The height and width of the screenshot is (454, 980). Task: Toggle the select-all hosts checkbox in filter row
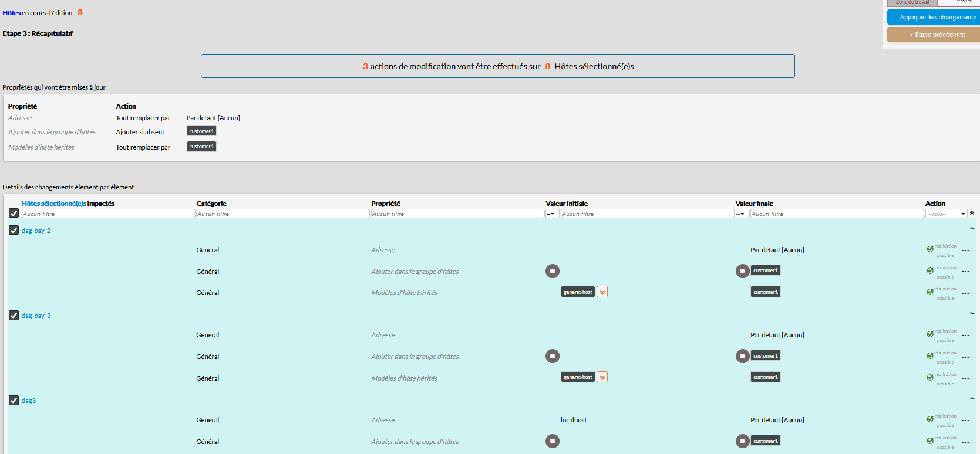14,214
